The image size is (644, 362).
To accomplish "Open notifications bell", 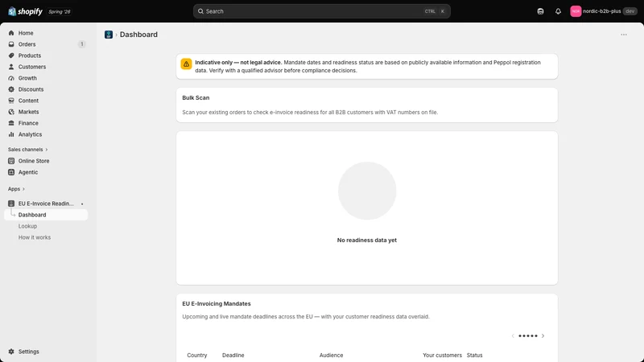I will click(x=558, y=11).
